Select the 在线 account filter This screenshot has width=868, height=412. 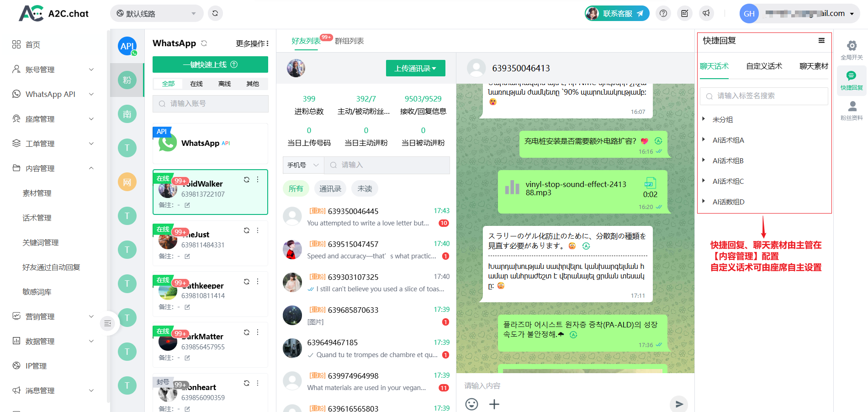coord(196,84)
